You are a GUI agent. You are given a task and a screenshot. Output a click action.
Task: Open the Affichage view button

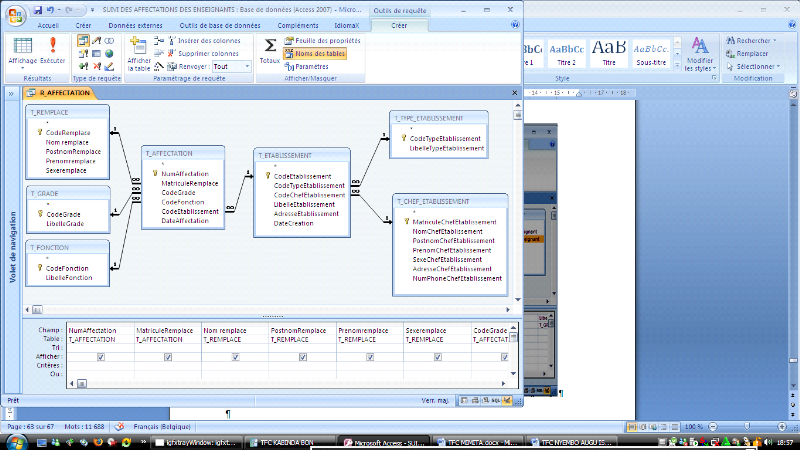pyautogui.click(x=21, y=48)
